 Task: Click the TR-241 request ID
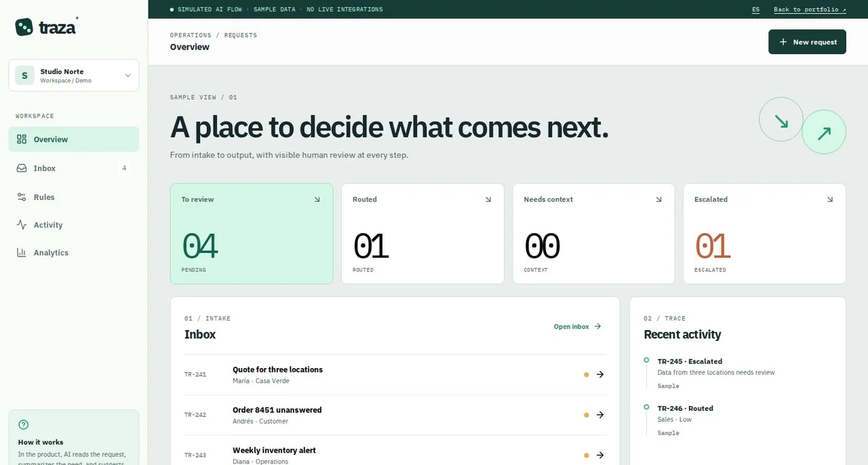[195, 374]
